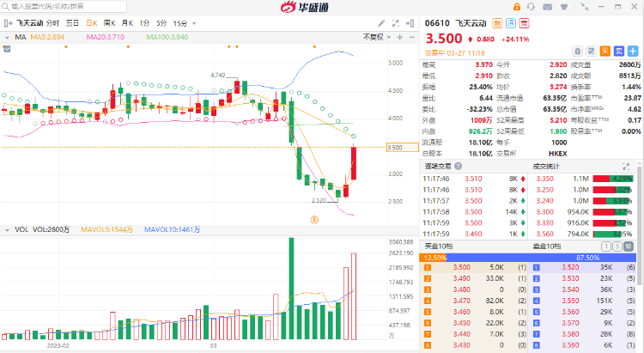Click the MAVOL10:1461万 label
This screenshot has height=353, width=644.
tap(172, 229)
